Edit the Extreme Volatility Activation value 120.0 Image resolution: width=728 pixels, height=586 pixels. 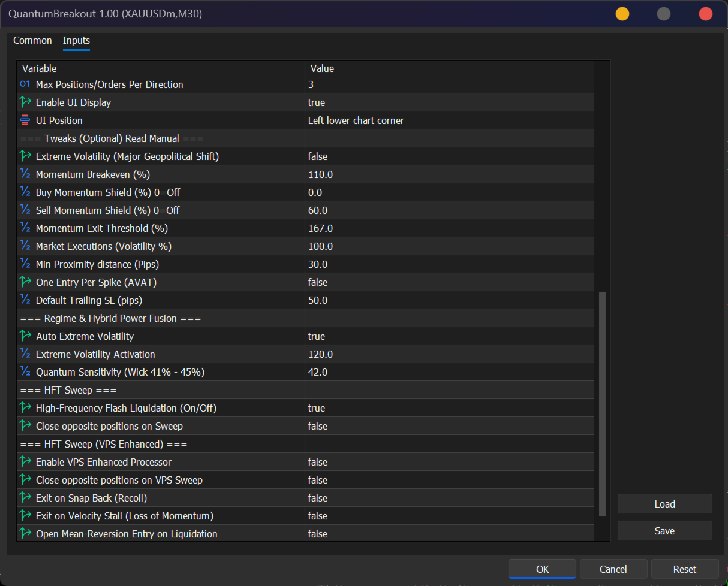[x=449, y=354]
